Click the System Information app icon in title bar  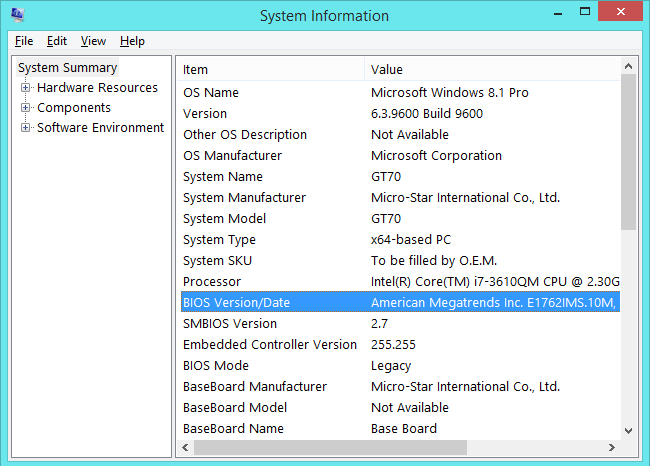click(17, 15)
